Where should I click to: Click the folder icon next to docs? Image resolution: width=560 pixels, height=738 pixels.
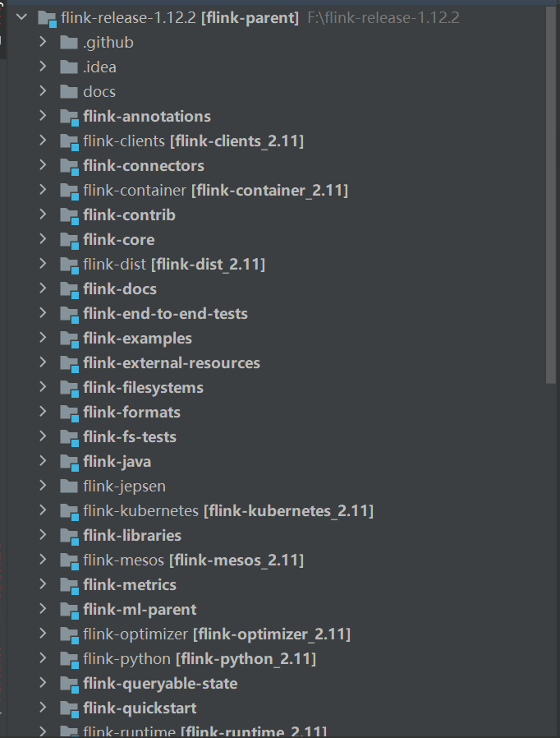pos(69,91)
